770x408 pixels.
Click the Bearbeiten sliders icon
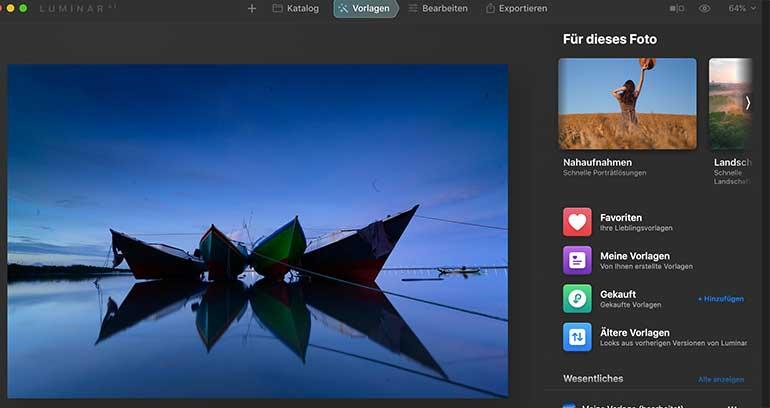[x=413, y=8]
